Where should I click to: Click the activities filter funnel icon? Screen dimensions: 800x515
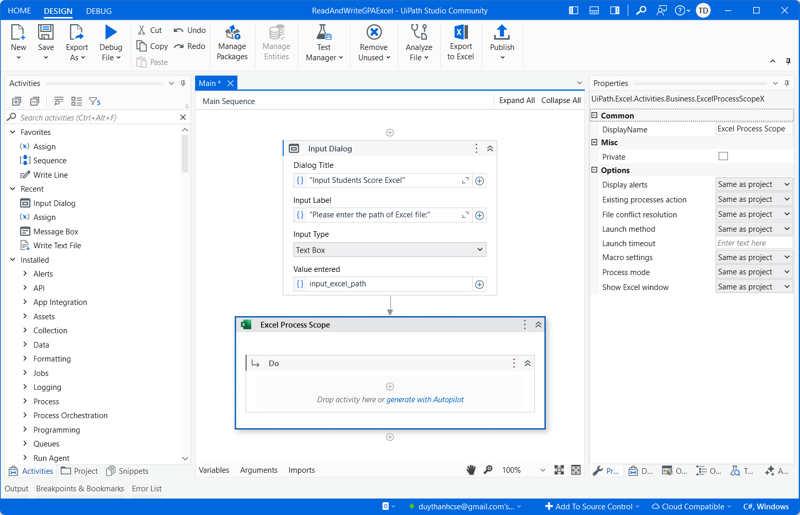(x=94, y=101)
